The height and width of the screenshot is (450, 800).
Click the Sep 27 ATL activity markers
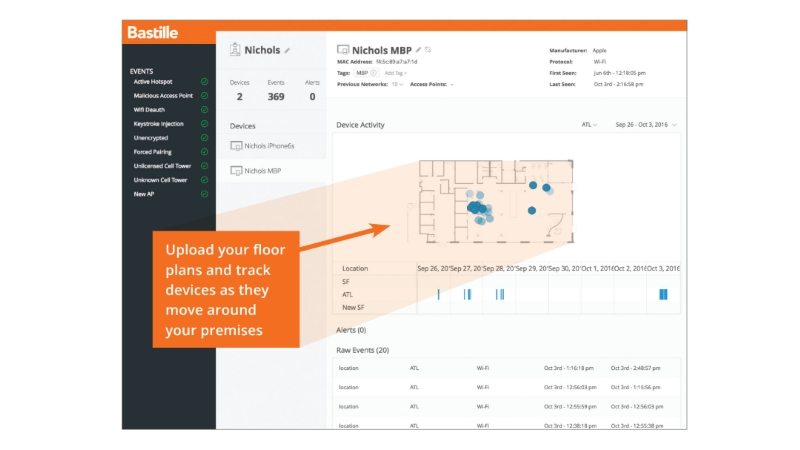(x=467, y=294)
